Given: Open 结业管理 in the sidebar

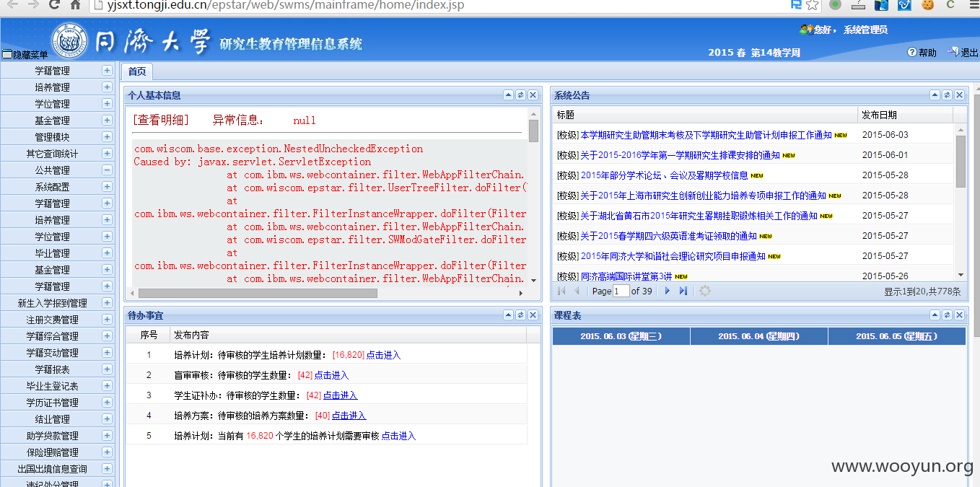Looking at the screenshot, I should click(x=53, y=419).
